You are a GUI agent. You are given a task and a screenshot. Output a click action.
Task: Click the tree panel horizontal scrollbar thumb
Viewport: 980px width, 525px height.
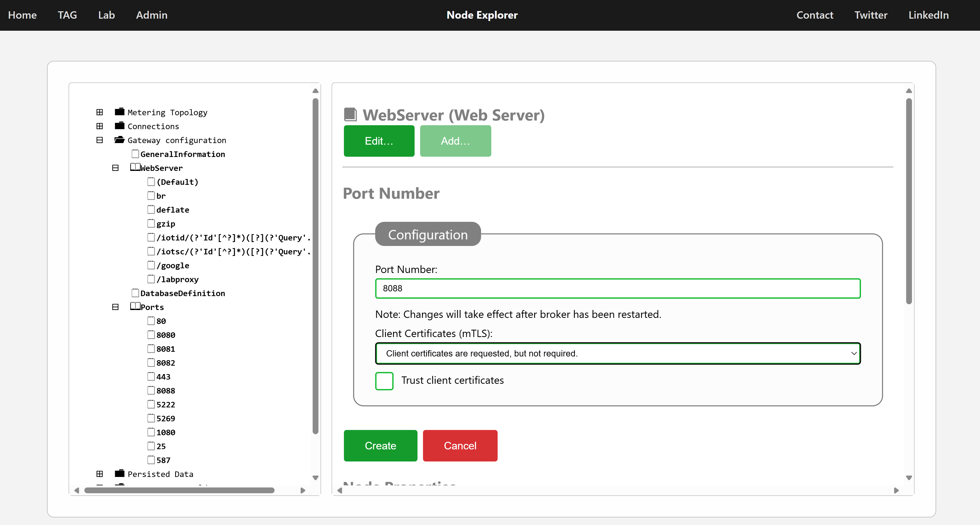[179, 490]
